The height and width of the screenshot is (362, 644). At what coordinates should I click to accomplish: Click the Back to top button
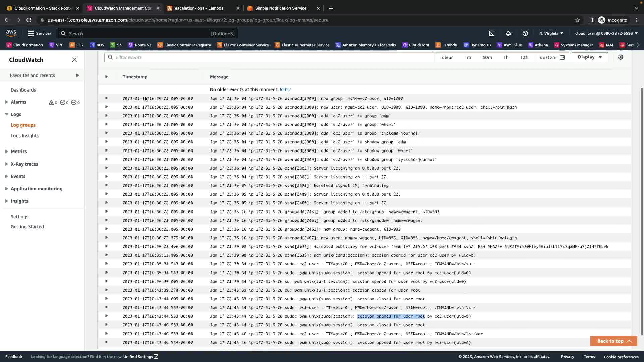click(613, 341)
